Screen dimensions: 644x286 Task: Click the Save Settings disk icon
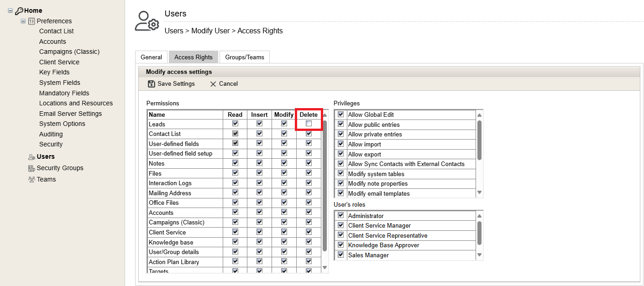click(151, 84)
